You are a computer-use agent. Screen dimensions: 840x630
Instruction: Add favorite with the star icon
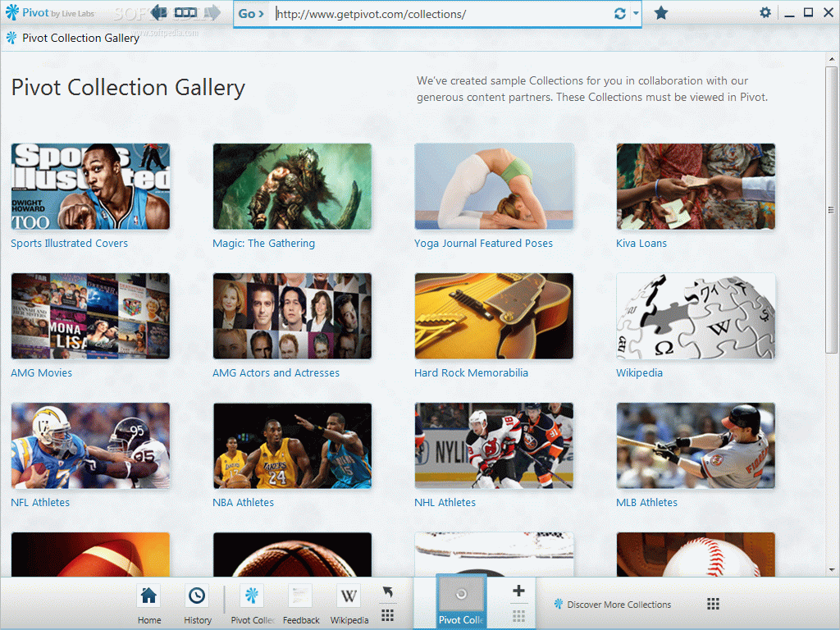tap(661, 13)
